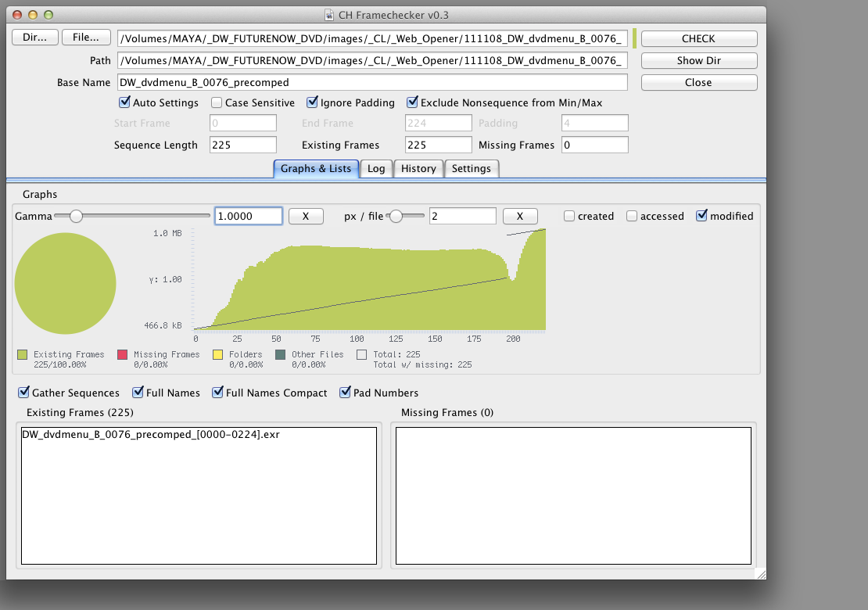The width and height of the screenshot is (868, 610).
Task: Select DW_dvdmenu_B_0076_precomped_[0000-0224].exr entry
Action: 151,435
